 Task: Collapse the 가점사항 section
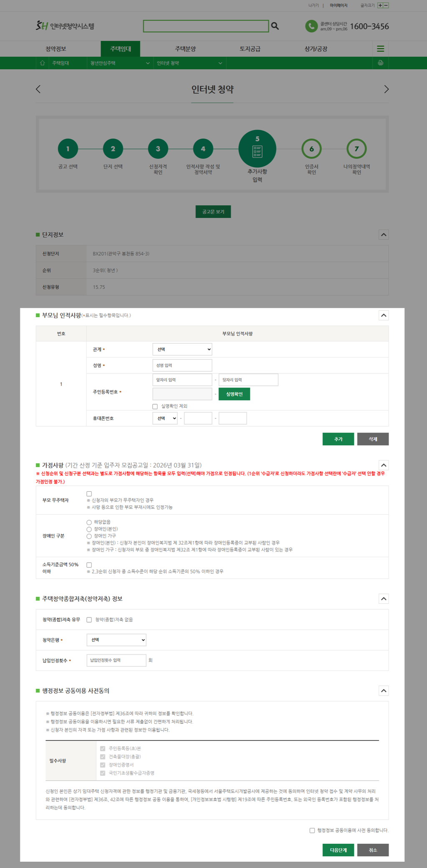pyautogui.click(x=384, y=465)
